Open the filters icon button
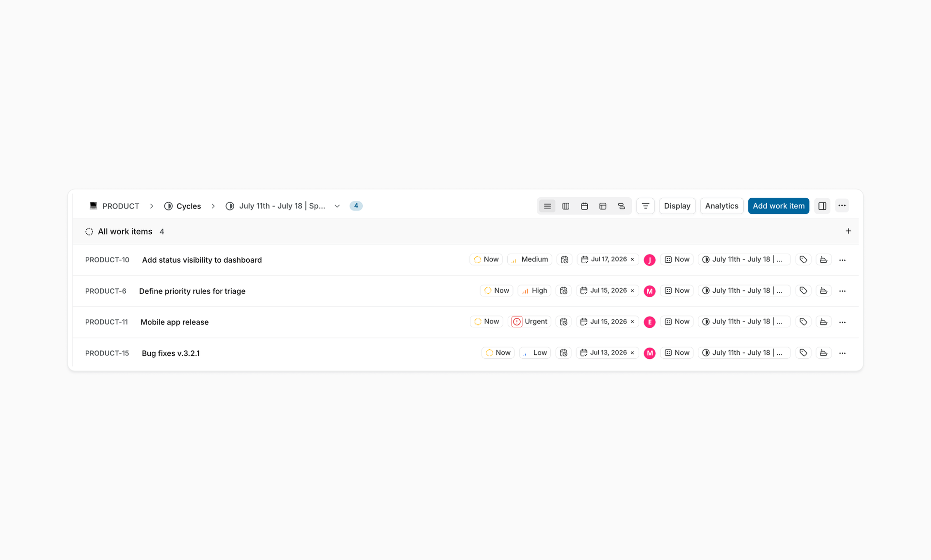 pos(645,206)
